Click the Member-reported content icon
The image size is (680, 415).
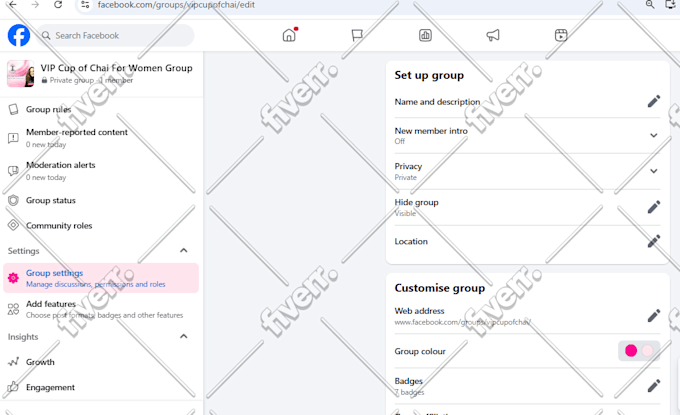[x=13, y=138]
